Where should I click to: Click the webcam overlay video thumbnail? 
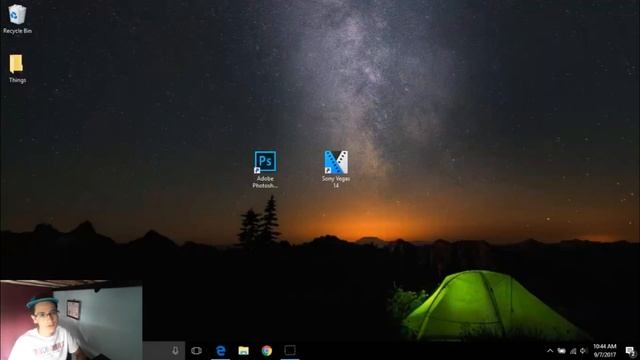71,320
